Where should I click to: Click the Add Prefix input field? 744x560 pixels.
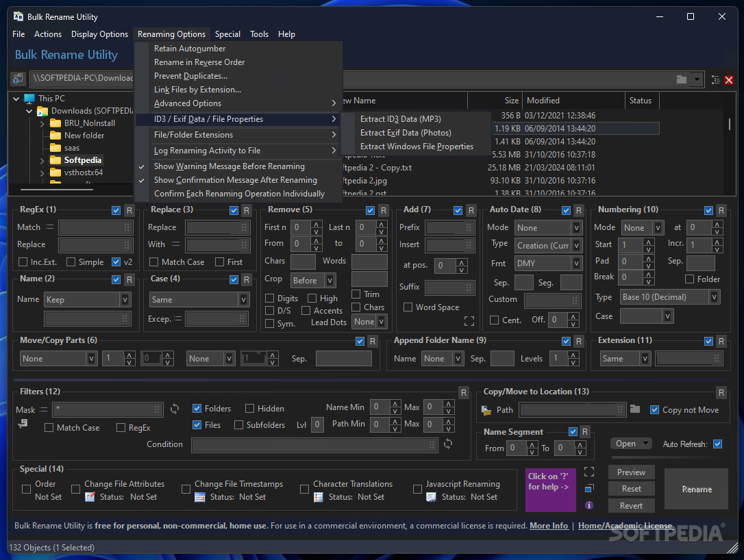click(x=449, y=227)
